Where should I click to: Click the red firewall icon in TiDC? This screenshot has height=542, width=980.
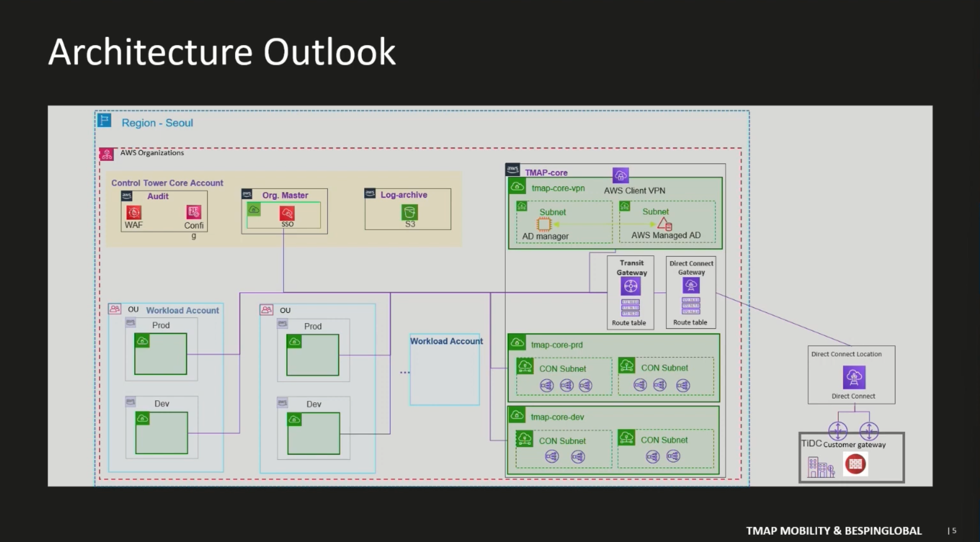[856, 464]
